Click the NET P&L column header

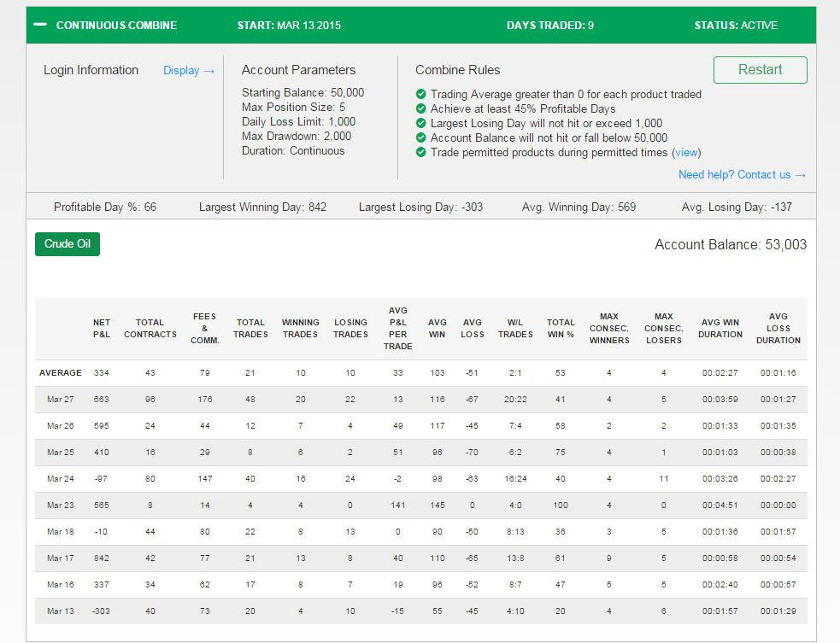click(x=101, y=328)
